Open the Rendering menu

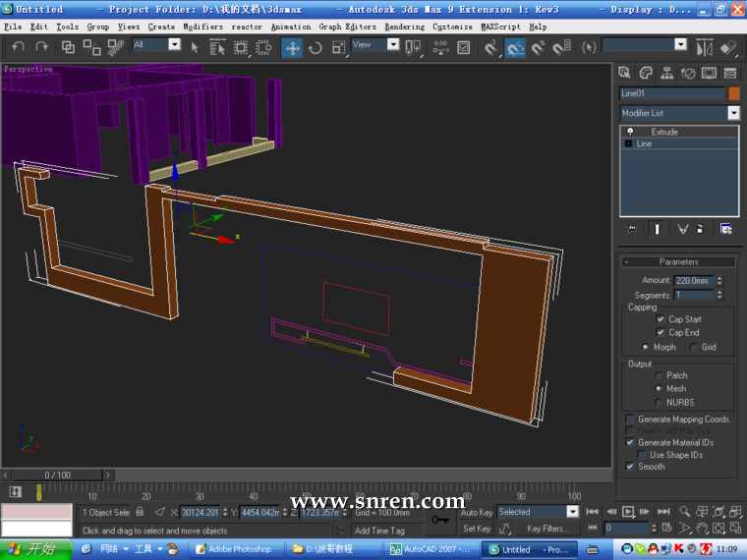coord(404,27)
